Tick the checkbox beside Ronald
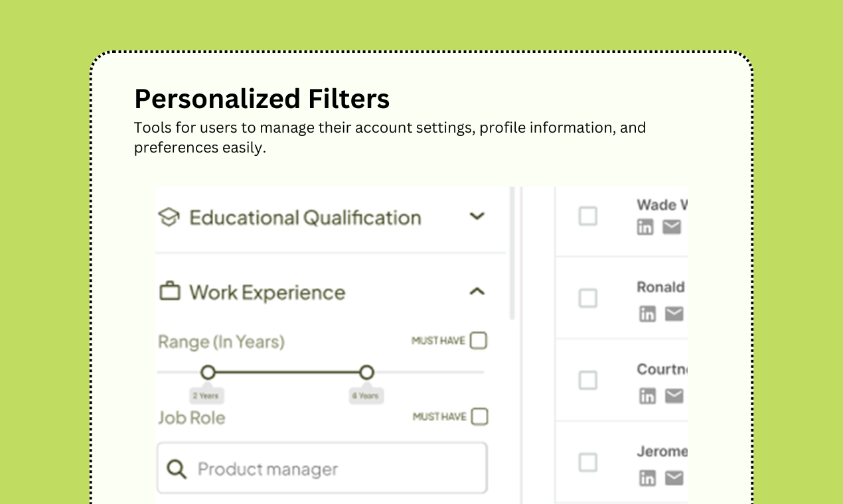 587,298
